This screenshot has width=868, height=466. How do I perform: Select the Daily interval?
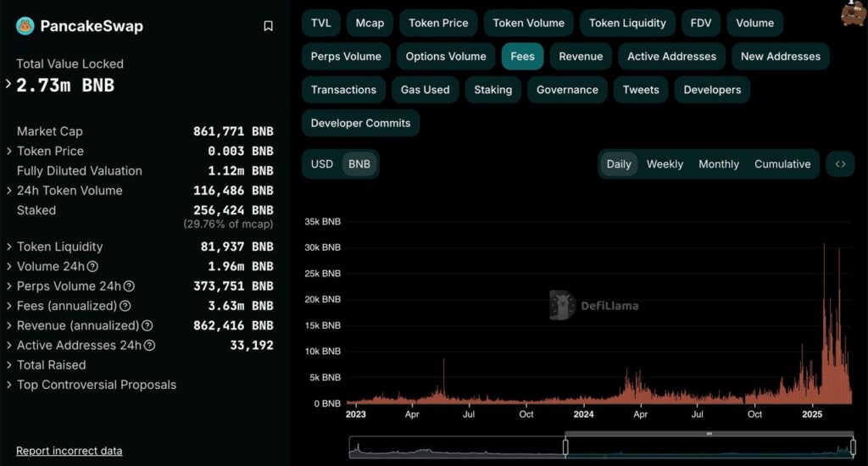pos(619,164)
